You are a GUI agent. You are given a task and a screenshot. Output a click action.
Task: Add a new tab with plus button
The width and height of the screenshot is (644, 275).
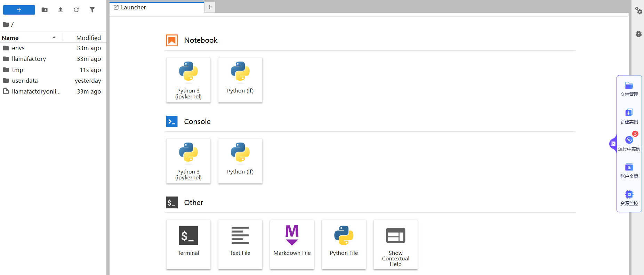pyautogui.click(x=210, y=7)
